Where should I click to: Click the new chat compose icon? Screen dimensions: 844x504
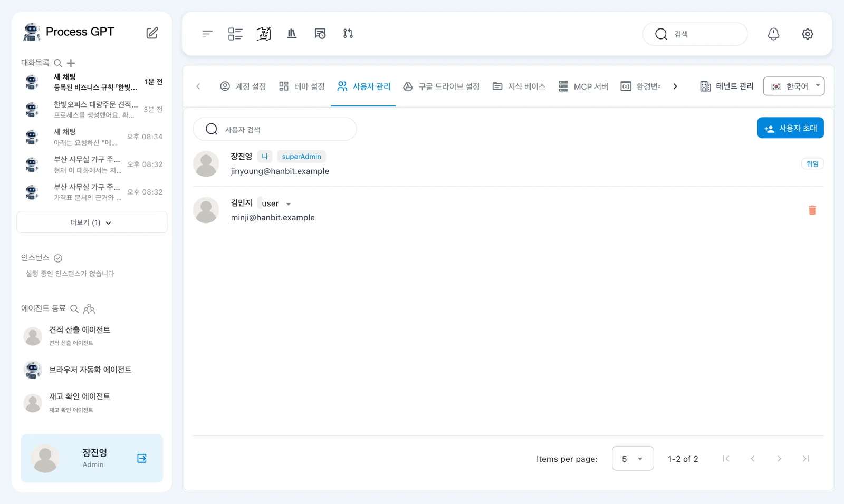point(152,33)
